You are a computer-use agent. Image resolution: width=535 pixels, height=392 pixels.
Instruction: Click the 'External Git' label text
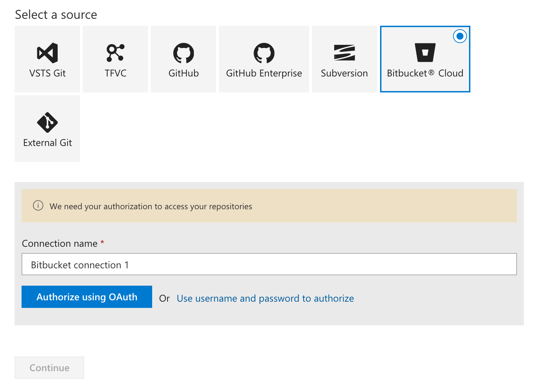[47, 142]
